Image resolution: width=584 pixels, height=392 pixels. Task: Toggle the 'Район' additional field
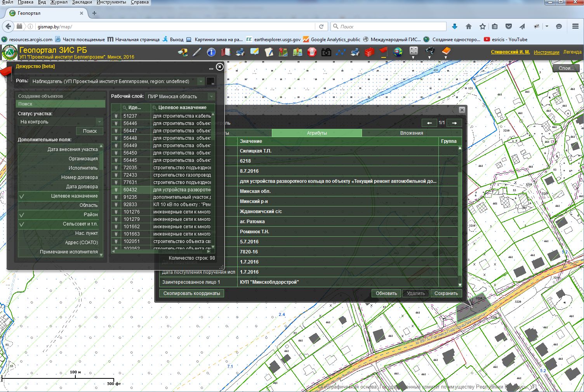coord(58,215)
